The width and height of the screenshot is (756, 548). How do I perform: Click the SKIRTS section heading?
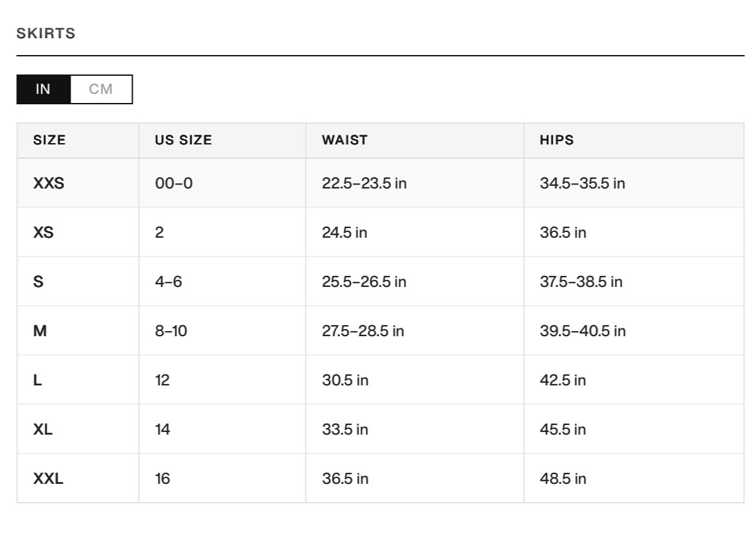click(x=46, y=33)
